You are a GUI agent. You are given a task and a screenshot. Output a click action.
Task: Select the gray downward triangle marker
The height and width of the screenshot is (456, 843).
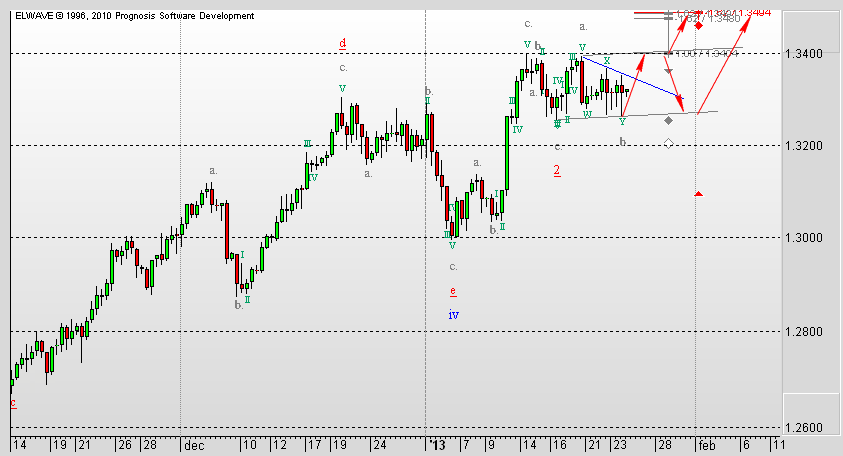pyautogui.click(x=669, y=72)
